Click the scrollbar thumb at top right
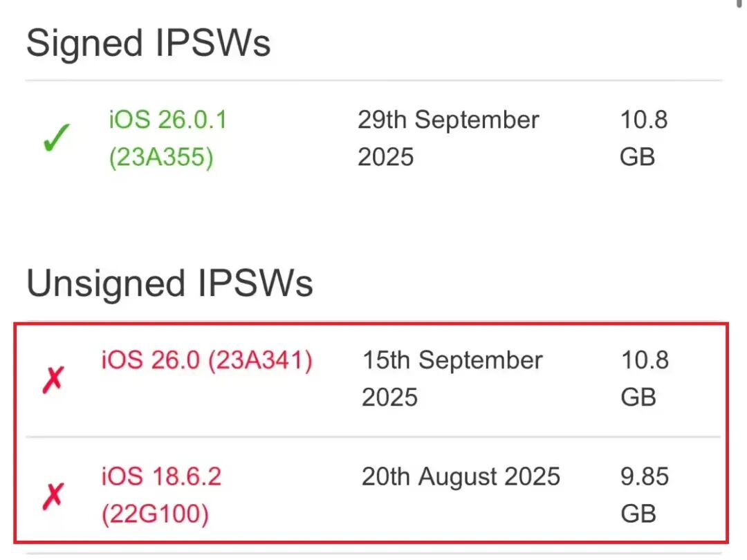Screen dimensions: 747x560 pyautogui.click(x=739, y=3)
